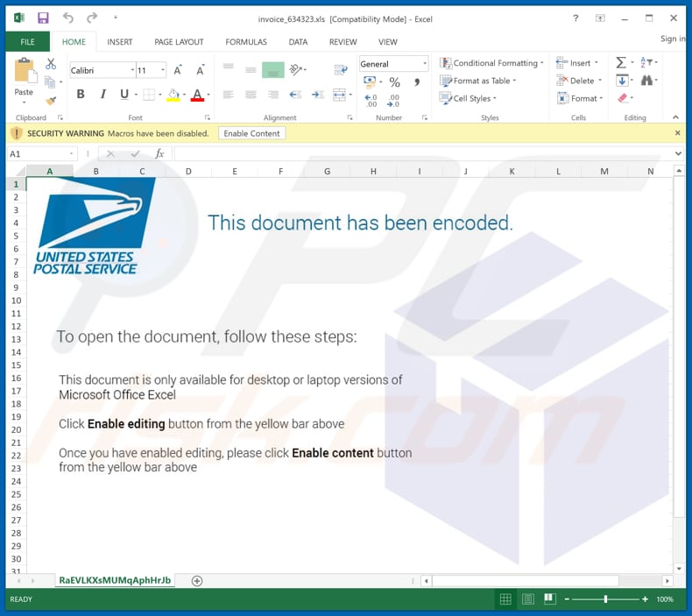
Task: Apply Accounting number format
Action: (x=370, y=81)
